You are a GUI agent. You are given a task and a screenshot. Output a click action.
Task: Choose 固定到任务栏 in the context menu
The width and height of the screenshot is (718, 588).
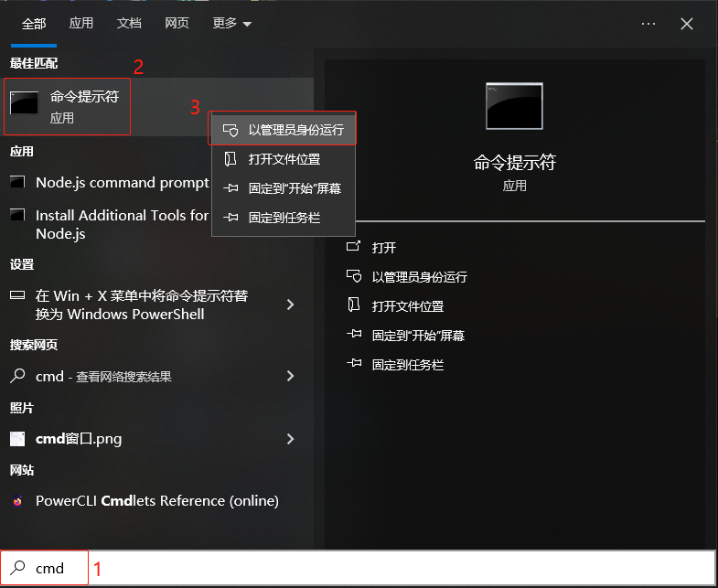tap(284, 218)
